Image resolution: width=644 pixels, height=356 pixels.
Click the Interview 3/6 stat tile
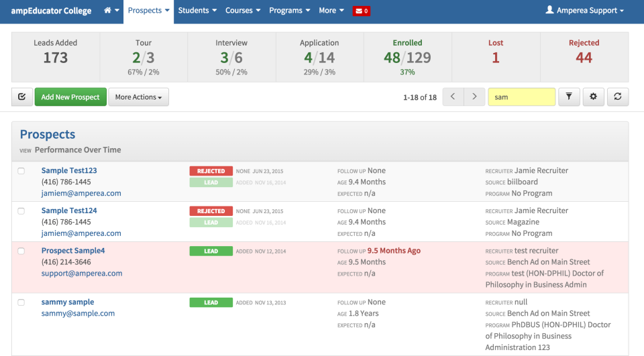(x=231, y=57)
